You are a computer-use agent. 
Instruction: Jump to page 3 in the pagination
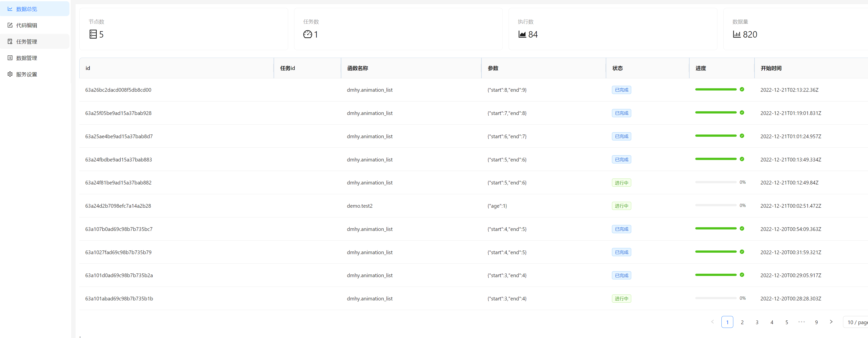coord(757,322)
